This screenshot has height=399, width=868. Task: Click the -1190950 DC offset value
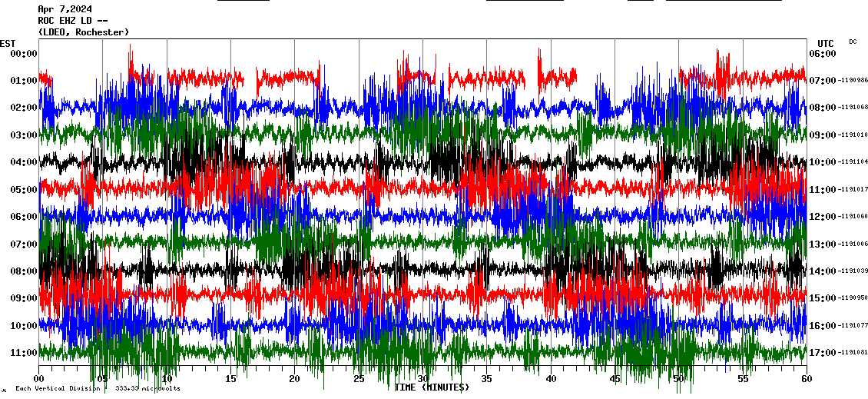pos(853,298)
